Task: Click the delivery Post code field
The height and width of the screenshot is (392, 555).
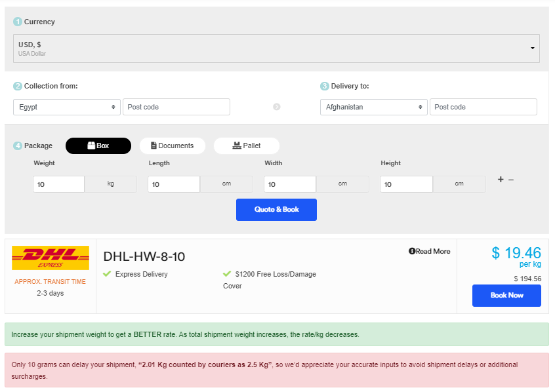Action: click(483, 107)
